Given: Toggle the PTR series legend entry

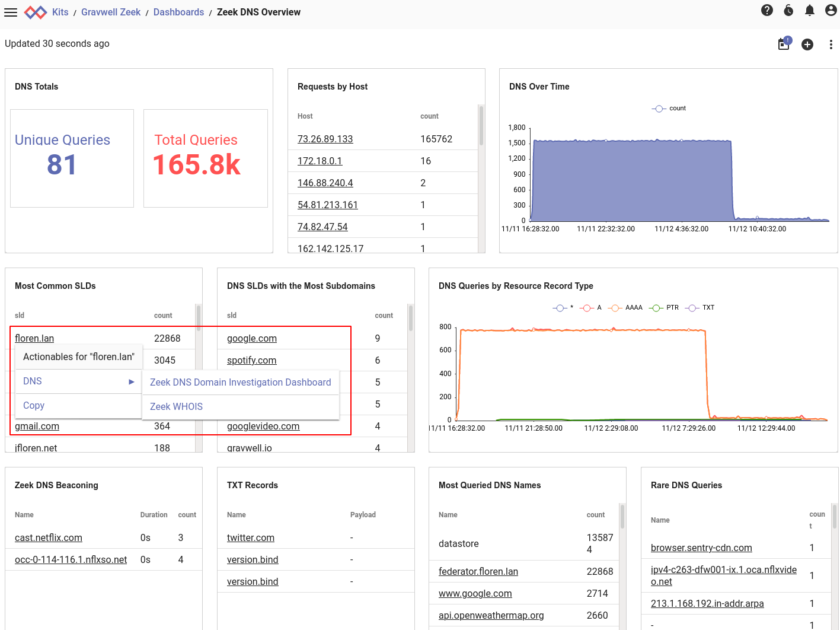Looking at the screenshot, I should pos(664,308).
